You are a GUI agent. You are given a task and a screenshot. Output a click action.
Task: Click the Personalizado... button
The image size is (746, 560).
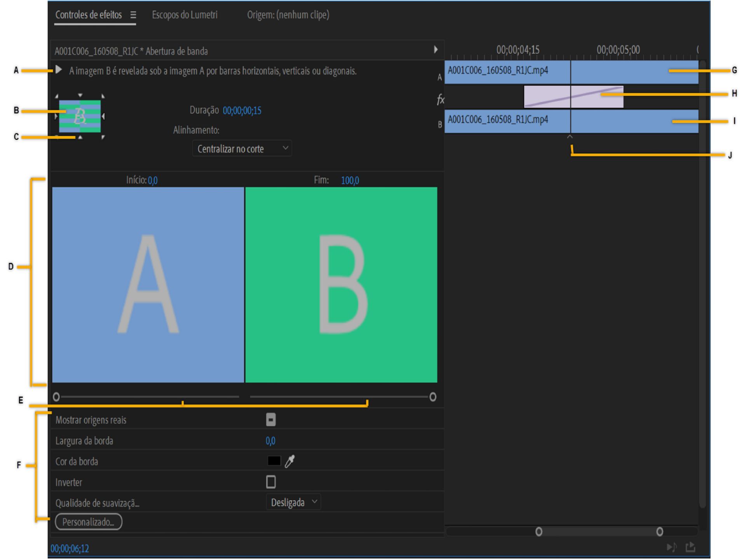point(89,522)
